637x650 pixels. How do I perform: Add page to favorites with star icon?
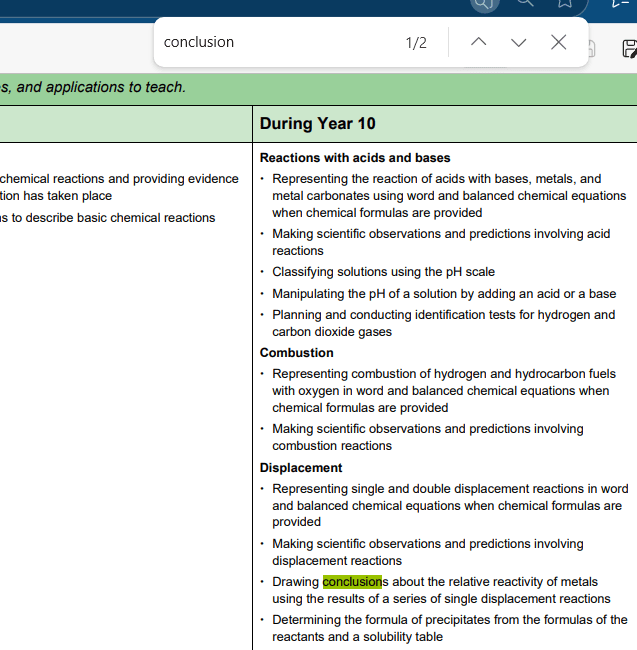pos(565,3)
